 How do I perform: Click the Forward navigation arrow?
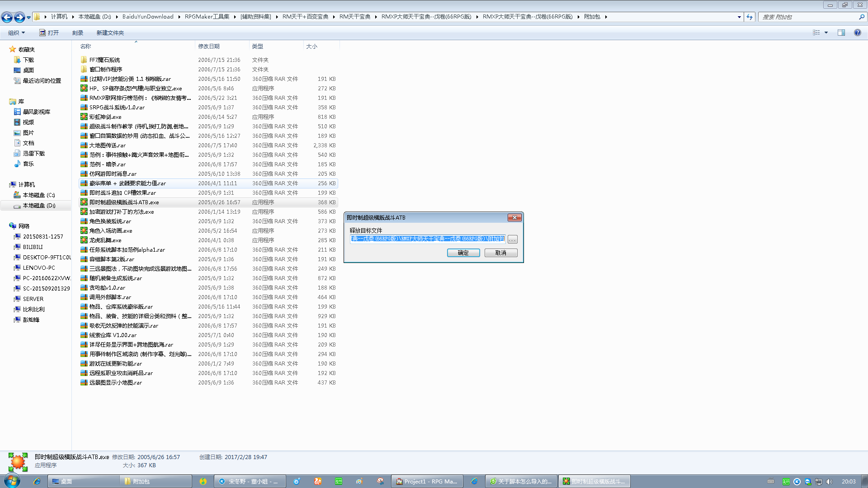[19, 17]
